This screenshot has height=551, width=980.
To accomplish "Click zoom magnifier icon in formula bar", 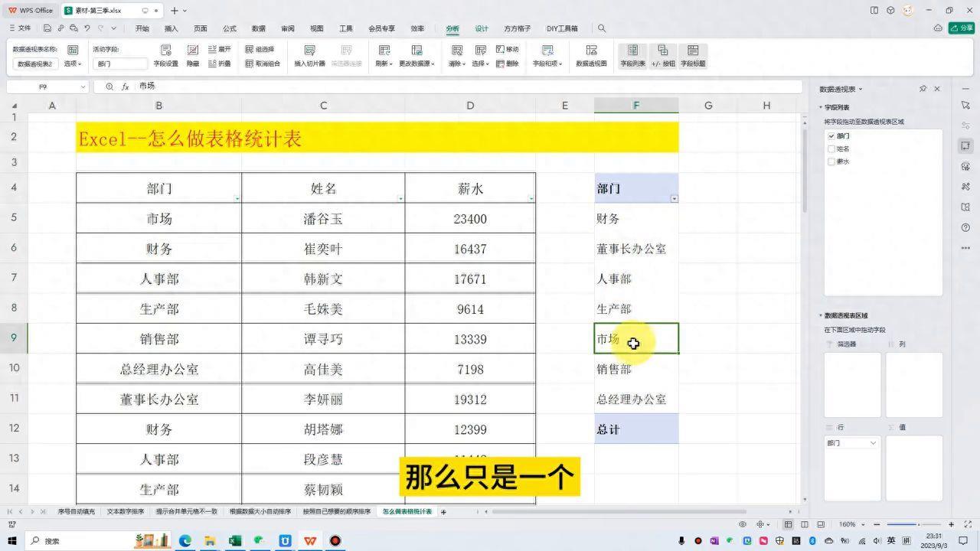I will 109,86.
